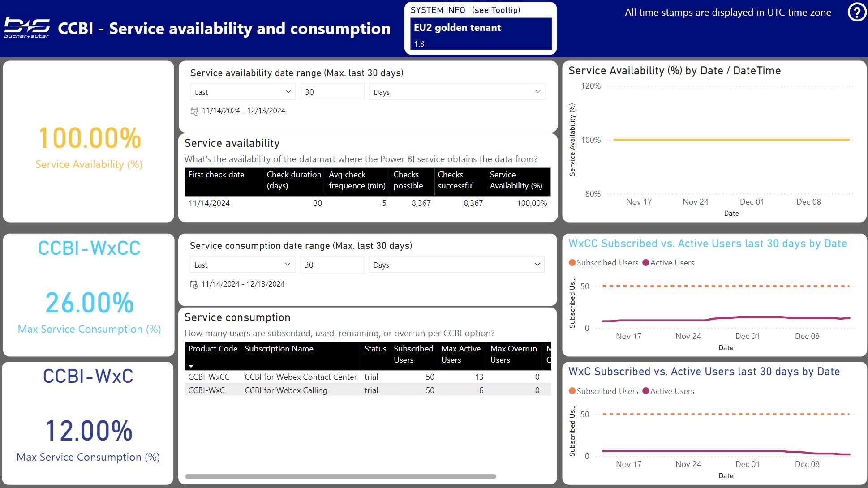Click the availability date range text 11/14/2024 - 12/13/2024
Screen dimensions: 868x488
click(x=243, y=111)
